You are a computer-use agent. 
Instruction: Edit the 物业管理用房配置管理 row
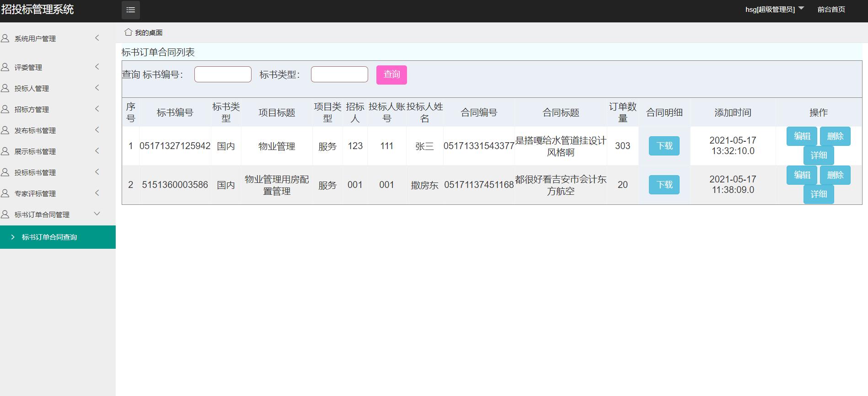coord(802,175)
